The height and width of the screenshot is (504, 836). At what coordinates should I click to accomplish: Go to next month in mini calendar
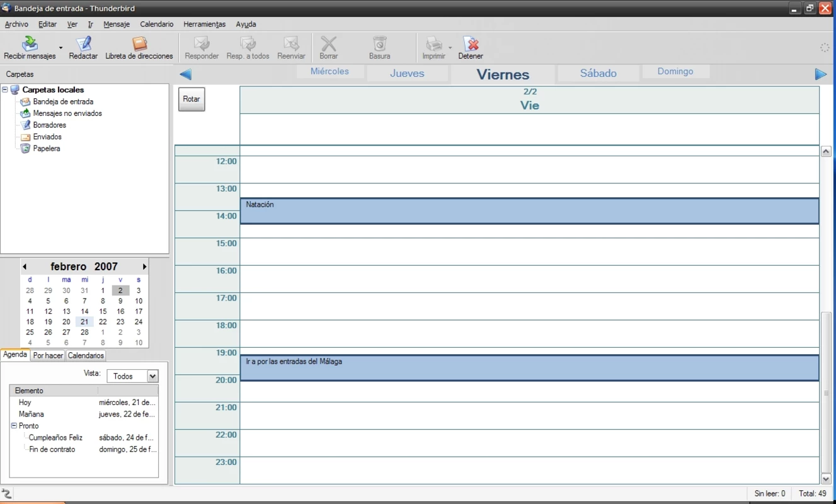[144, 266]
